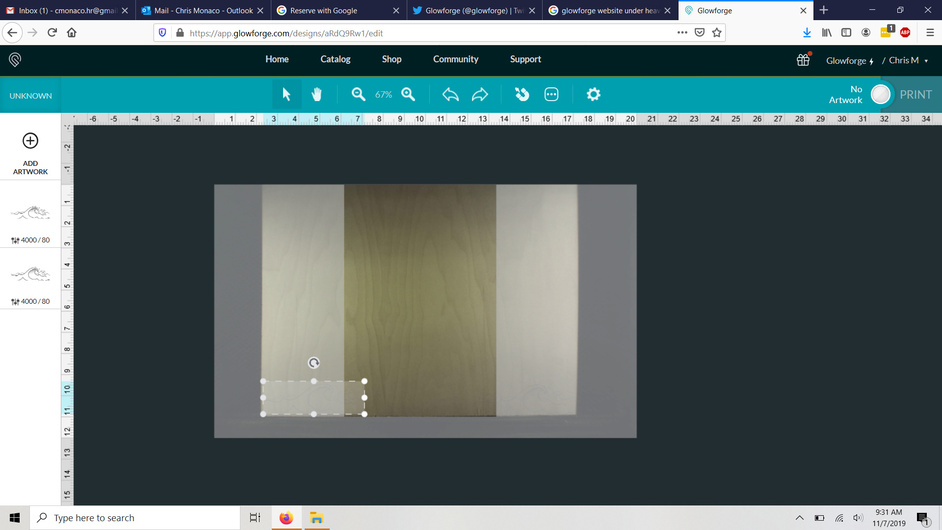
Task: Zoom in with the plus magnifier
Action: pos(408,94)
